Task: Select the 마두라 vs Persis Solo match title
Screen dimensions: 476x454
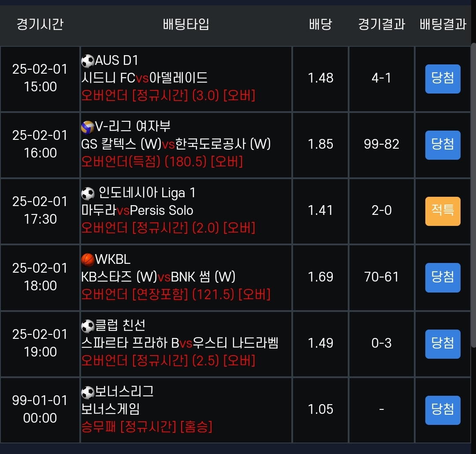Action: (x=138, y=210)
